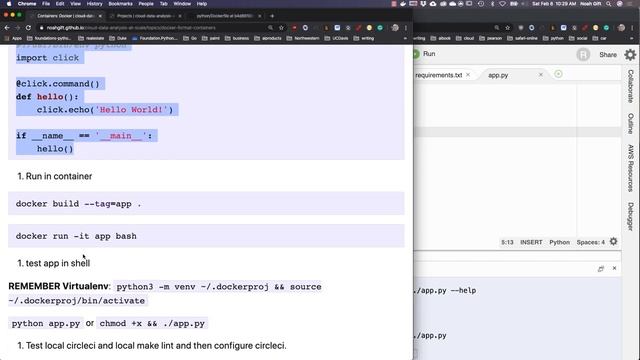Close the app.py editor tab
Viewport: 640px width, 360px height.
[541, 75]
